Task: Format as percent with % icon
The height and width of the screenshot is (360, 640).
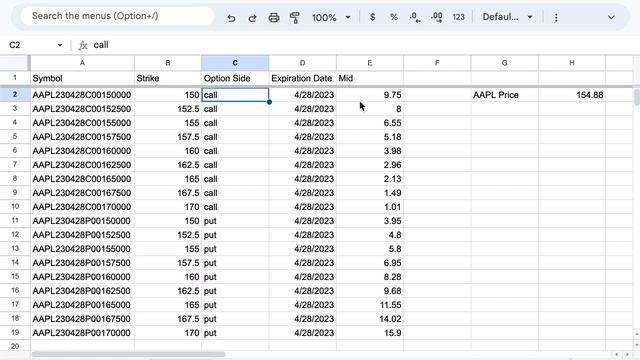Action: point(393,17)
